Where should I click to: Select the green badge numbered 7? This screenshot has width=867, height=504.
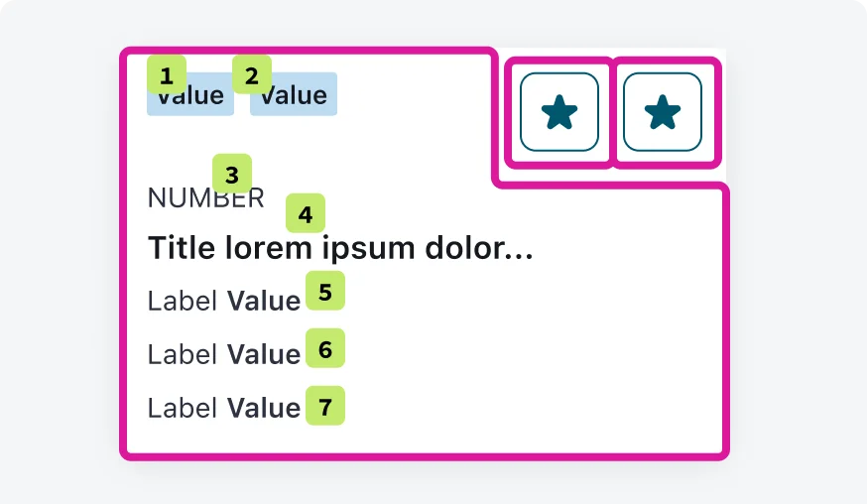tap(325, 406)
